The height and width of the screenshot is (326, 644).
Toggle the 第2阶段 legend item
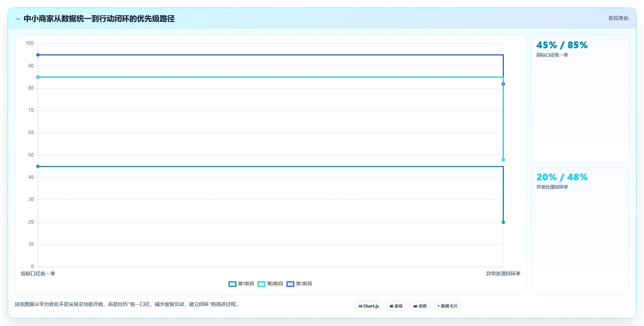[270, 284]
